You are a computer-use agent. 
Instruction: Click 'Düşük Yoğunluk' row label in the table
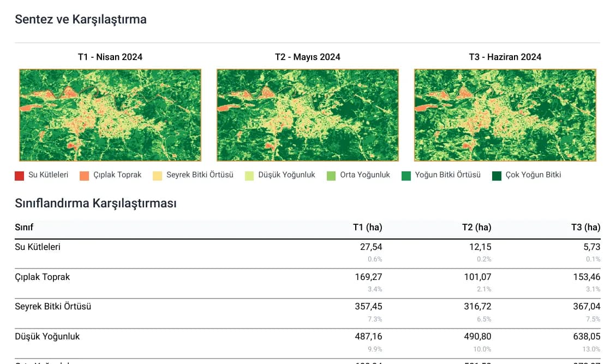pos(47,337)
